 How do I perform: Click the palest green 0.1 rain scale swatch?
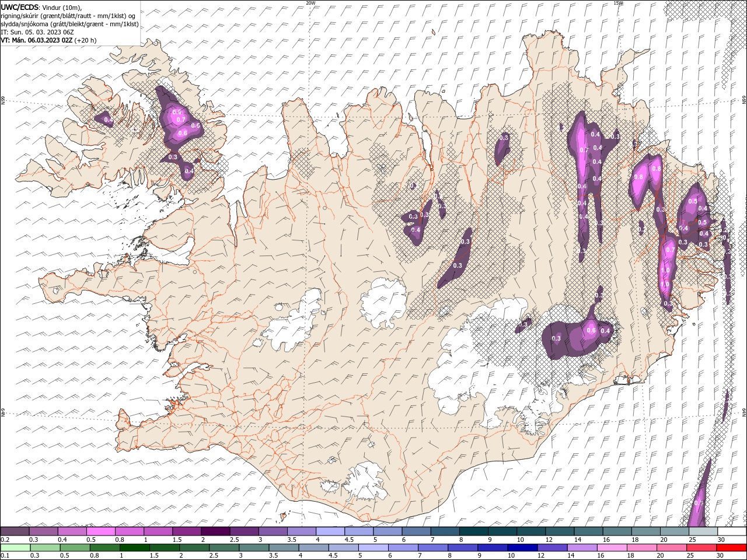point(15,548)
